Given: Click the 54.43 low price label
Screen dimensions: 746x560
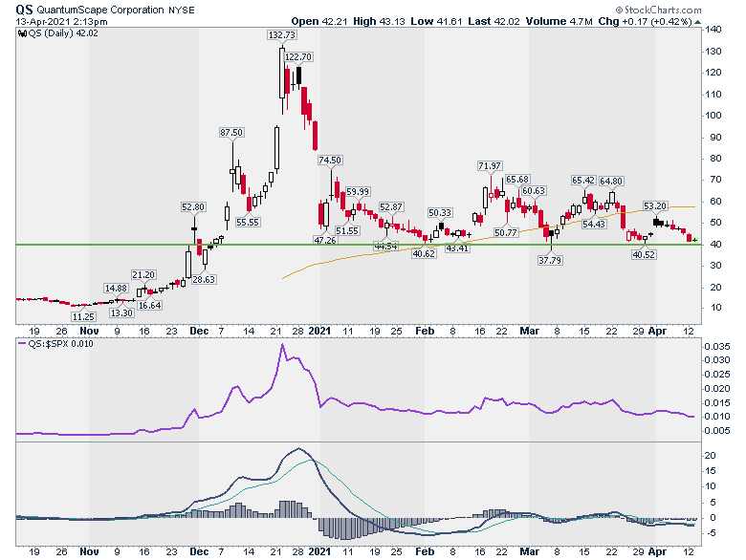Looking at the screenshot, I should (x=594, y=224).
